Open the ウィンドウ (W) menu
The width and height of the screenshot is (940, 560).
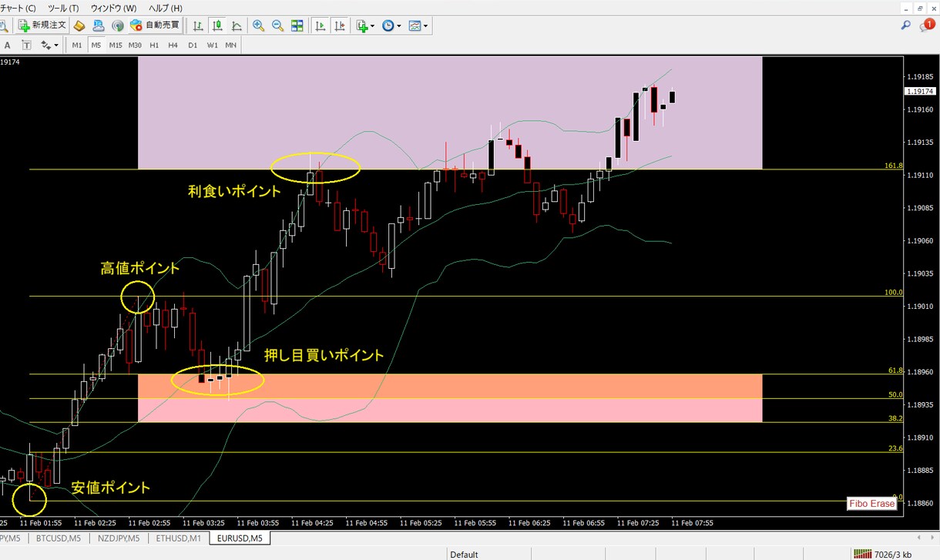coord(113,8)
